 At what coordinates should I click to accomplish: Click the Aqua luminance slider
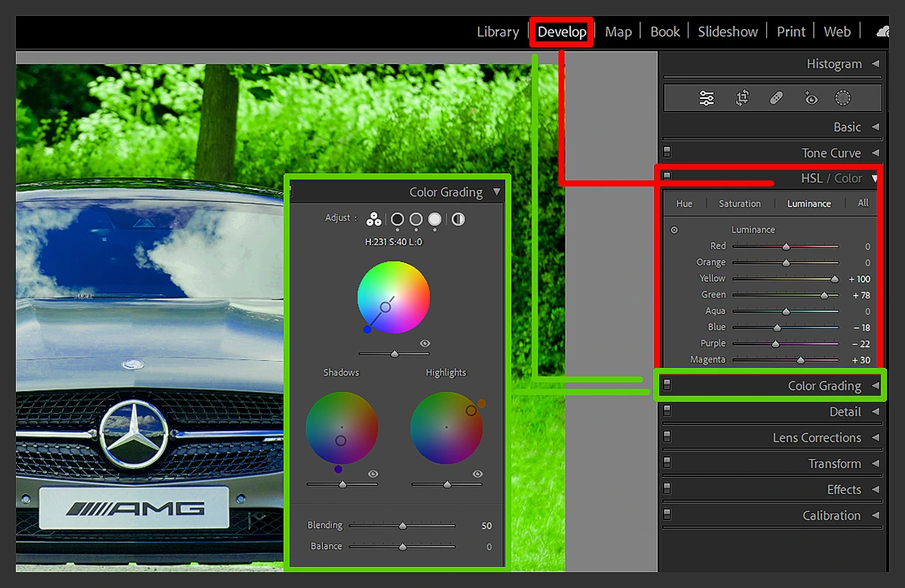tap(786, 311)
